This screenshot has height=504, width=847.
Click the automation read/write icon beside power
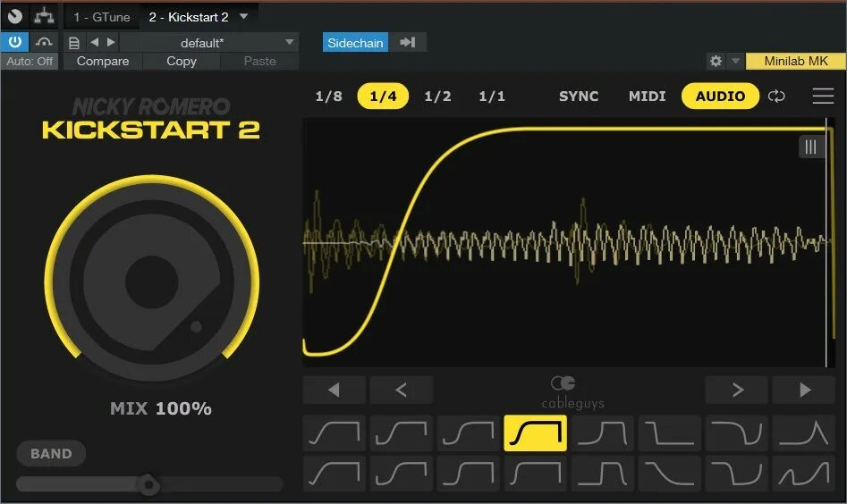click(44, 42)
